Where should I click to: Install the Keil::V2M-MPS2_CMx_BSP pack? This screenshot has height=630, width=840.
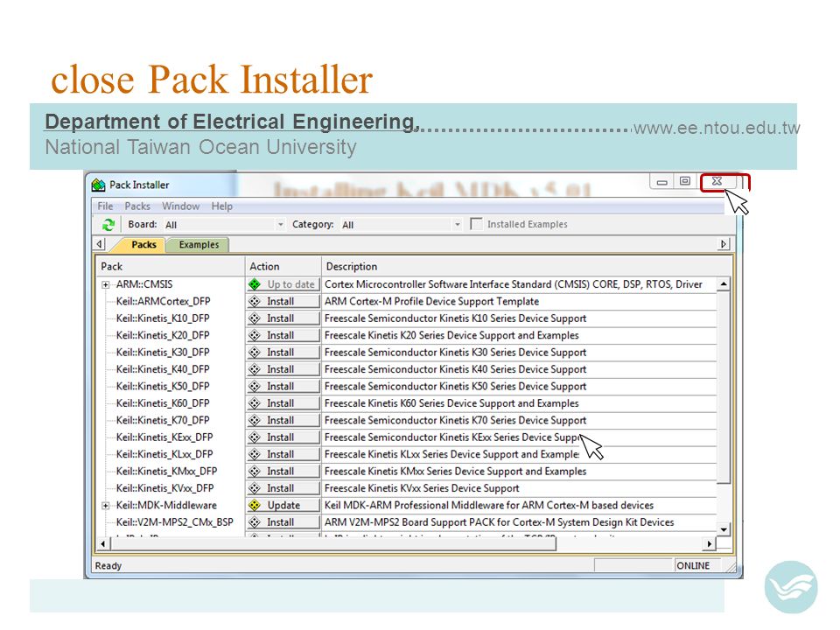coord(283,522)
